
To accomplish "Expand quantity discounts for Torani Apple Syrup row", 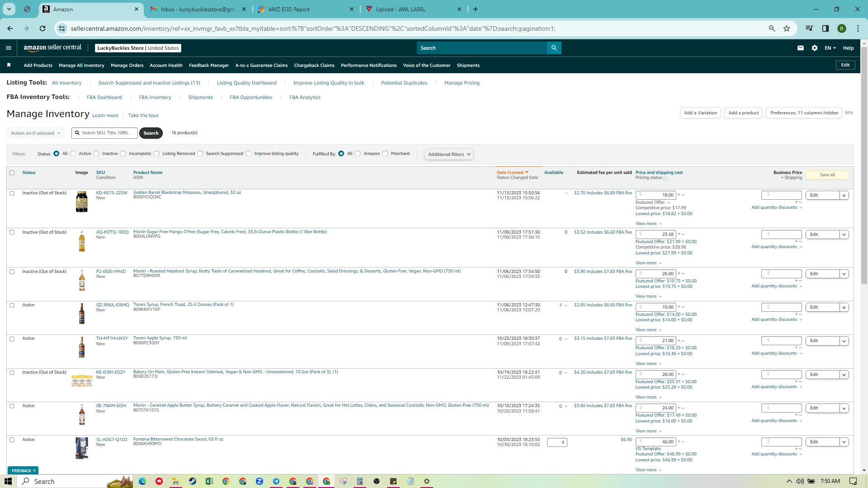I will pos(777,353).
